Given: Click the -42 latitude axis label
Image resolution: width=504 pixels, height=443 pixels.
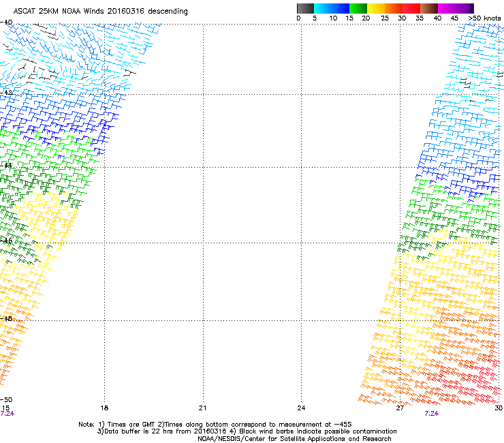Looking at the screenshot, I should 6,92.
